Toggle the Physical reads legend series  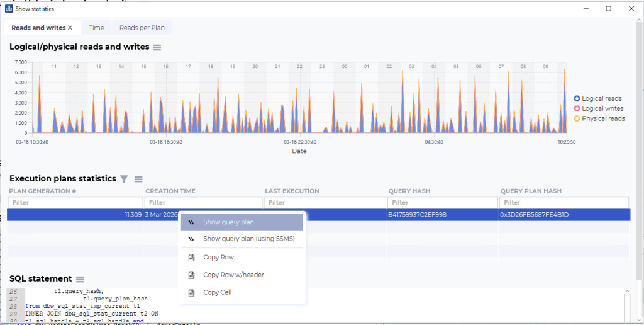pos(599,118)
